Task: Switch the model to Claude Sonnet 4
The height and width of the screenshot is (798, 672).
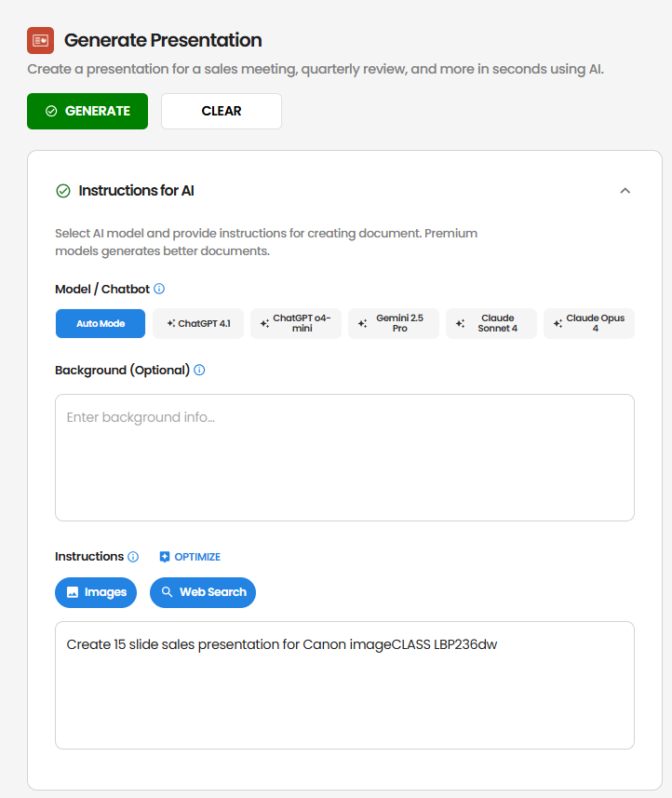Action: 491,323
